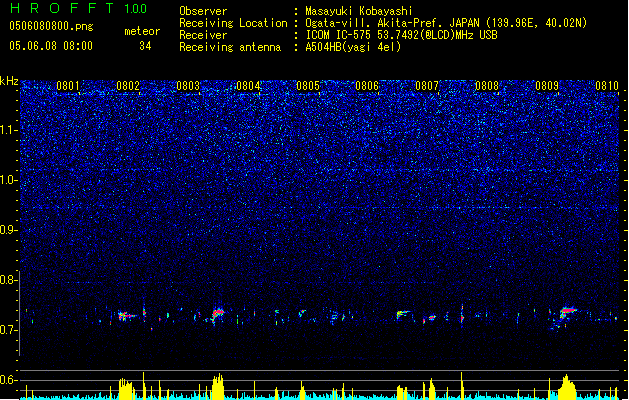Click the Observer label

(x=203, y=11)
